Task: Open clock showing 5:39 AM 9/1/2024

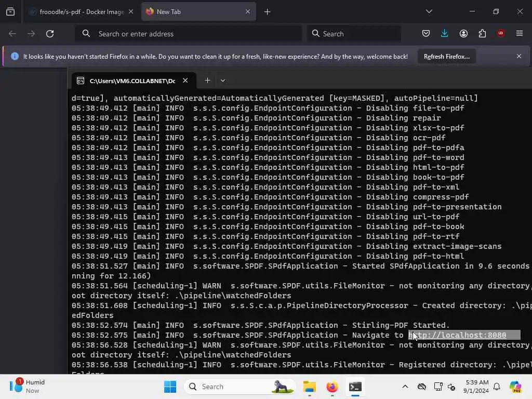Action: 477,387
